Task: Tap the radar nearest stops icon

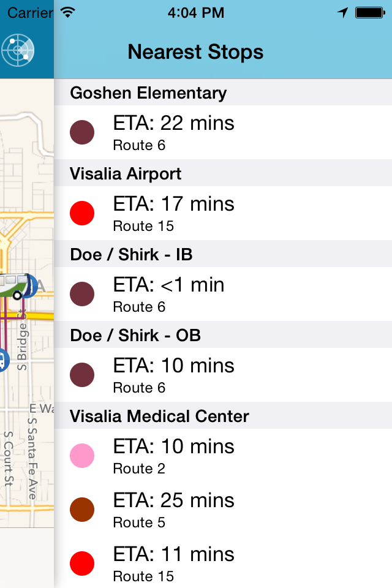Action: pos(18,50)
